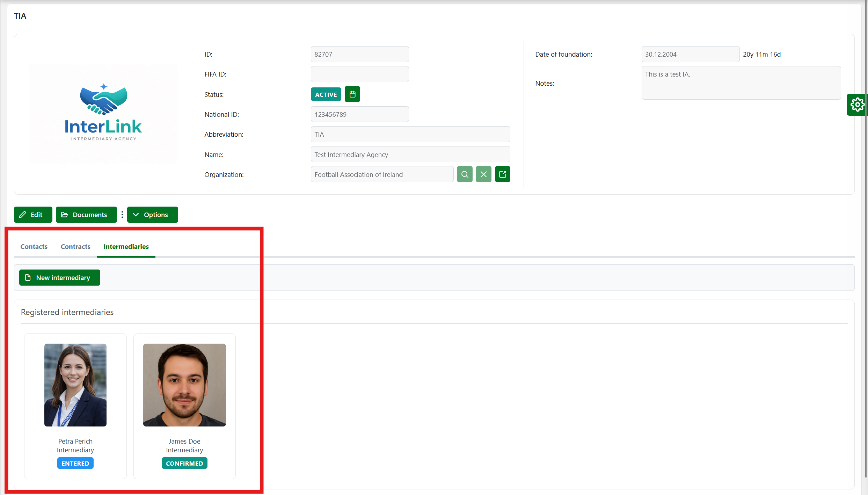Image resolution: width=868 pixels, height=495 pixels.
Task: Open organization in new window icon
Action: pos(502,174)
